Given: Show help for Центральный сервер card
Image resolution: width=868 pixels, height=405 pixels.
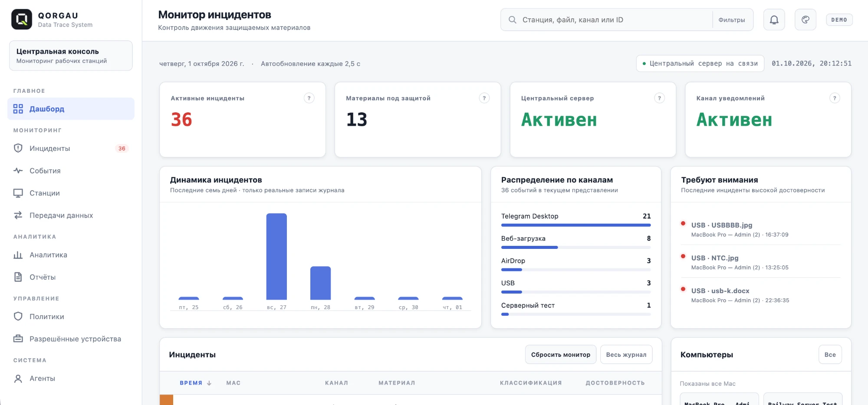Looking at the screenshot, I should click(659, 98).
